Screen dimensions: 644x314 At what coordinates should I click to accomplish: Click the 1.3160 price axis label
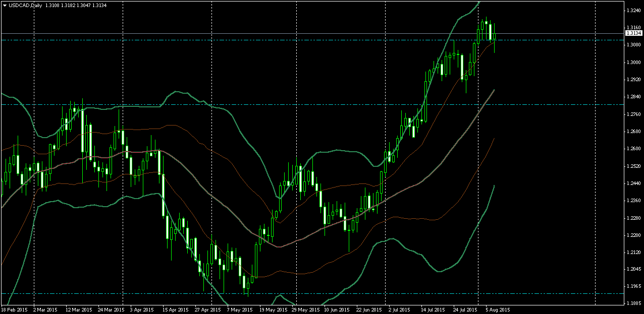point(633,27)
